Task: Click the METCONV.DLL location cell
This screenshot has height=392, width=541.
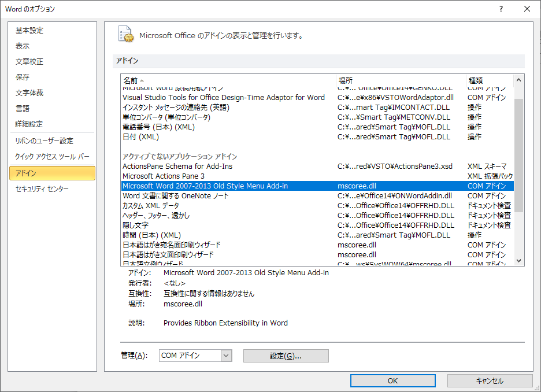Action: click(x=394, y=117)
